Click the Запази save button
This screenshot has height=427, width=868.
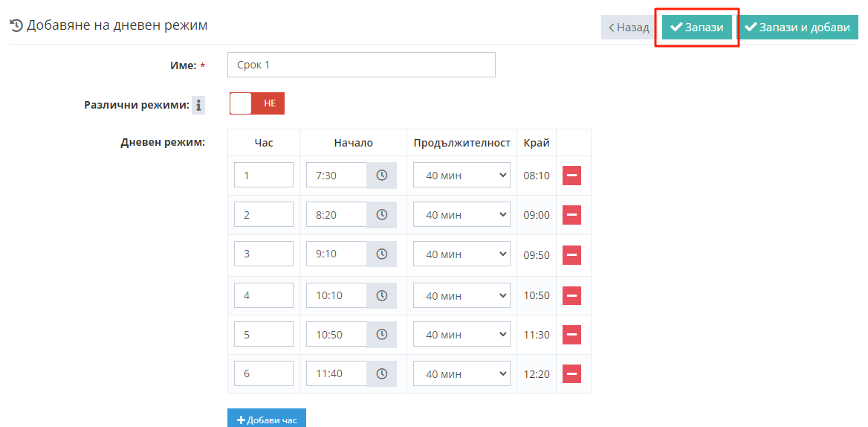click(x=697, y=28)
